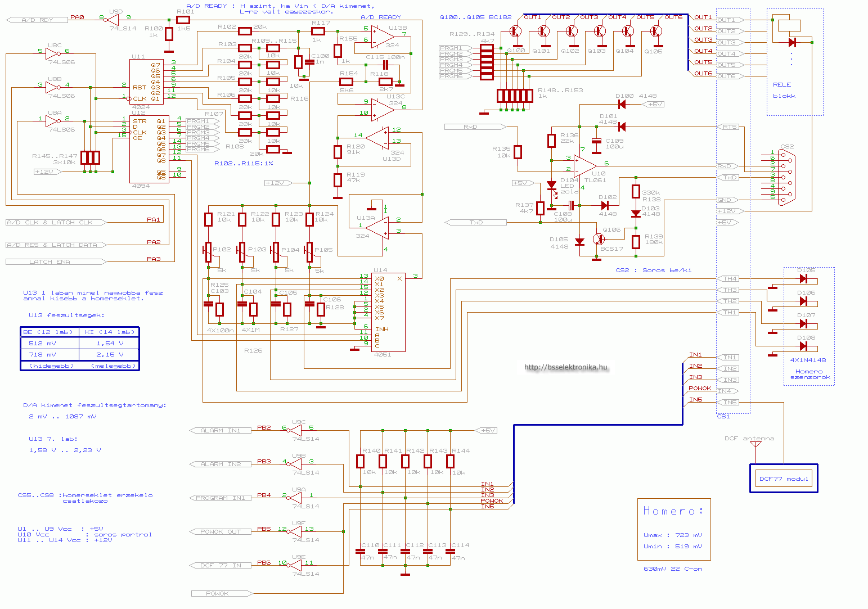
Task: Click the PROGRAM IN1 port label
Action: (219, 498)
